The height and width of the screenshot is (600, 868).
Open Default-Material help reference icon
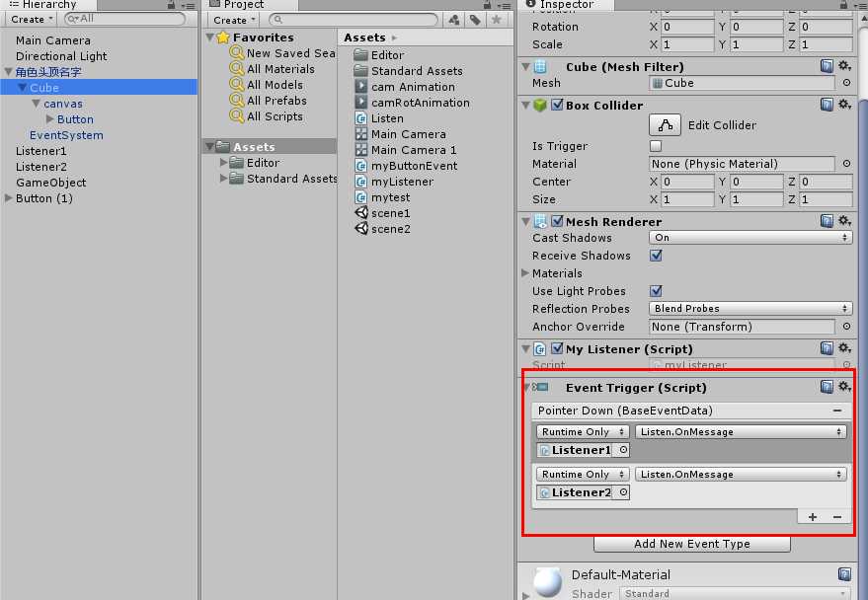(x=844, y=574)
